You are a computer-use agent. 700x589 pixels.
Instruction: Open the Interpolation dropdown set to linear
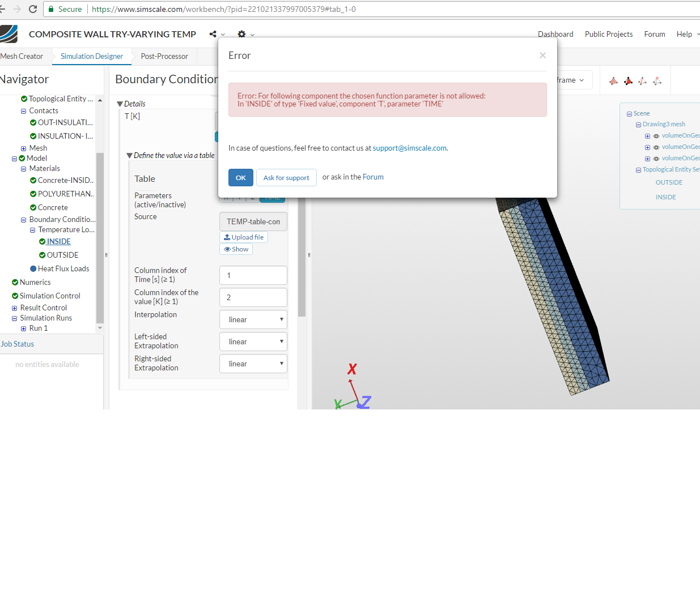(253, 319)
